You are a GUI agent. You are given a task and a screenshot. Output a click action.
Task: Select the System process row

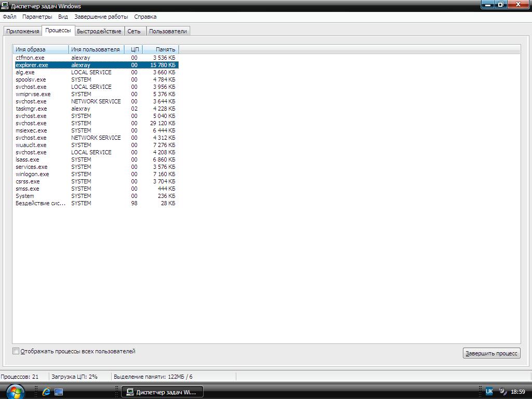[96, 196]
